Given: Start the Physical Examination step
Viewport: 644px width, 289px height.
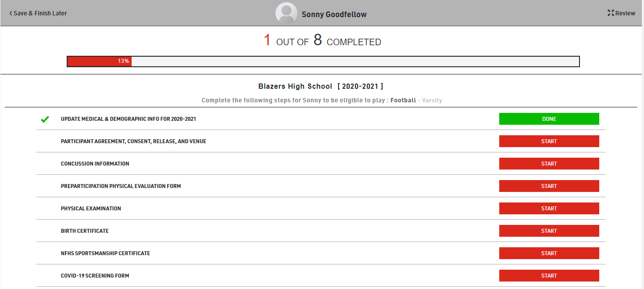Looking at the screenshot, I should [x=549, y=209].
